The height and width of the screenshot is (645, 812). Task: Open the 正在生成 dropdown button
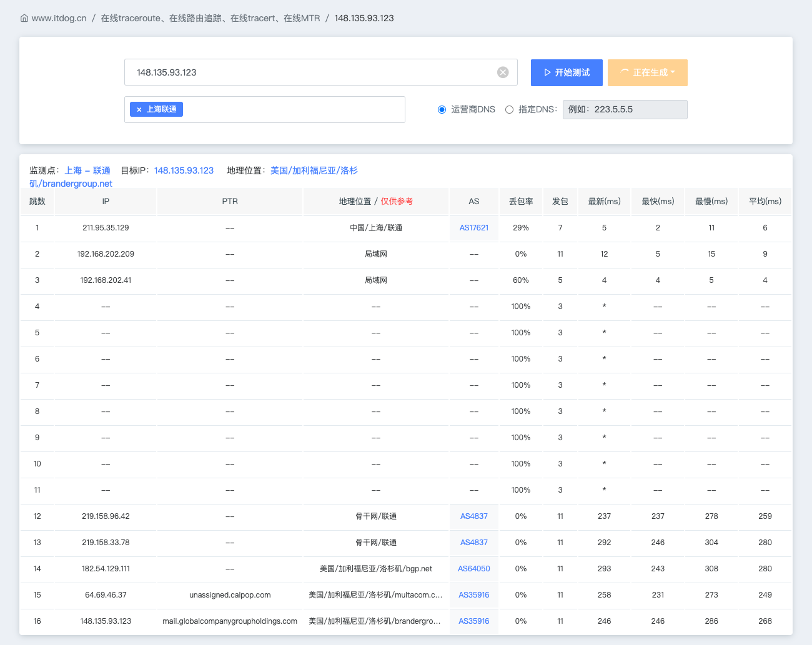(648, 72)
